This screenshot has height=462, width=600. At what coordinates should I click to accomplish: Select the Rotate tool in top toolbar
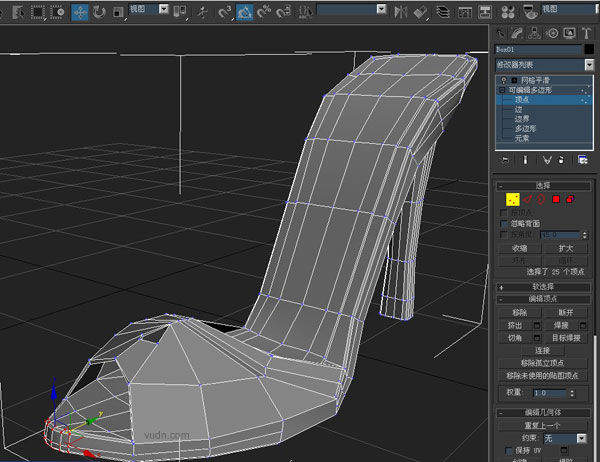coord(98,12)
